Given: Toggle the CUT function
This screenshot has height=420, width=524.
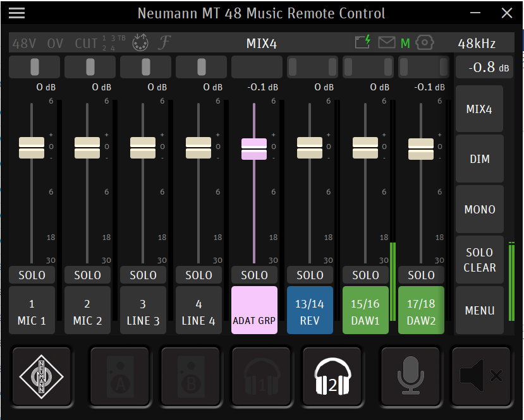Looking at the screenshot, I should tap(86, 44).
